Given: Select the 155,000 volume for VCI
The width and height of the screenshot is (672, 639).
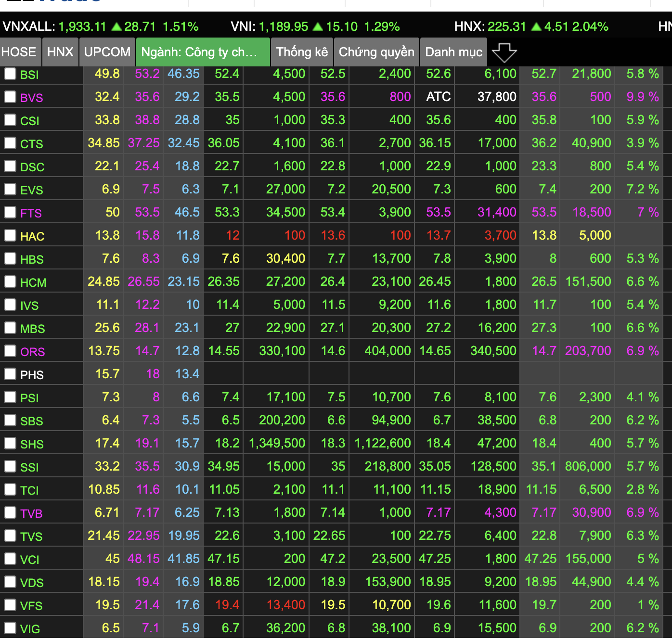Looking at the screenshot, I should pyautogui.click(x=588, y=559).
